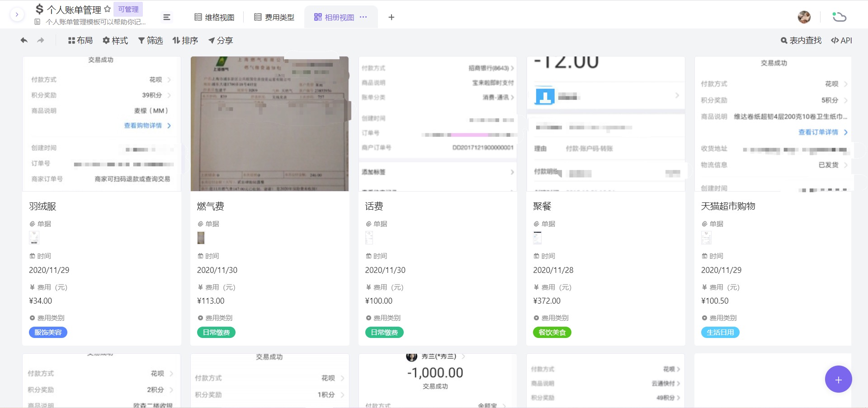
Task: Click the 生活日用 category tag
Action: [x=721, y=333]
